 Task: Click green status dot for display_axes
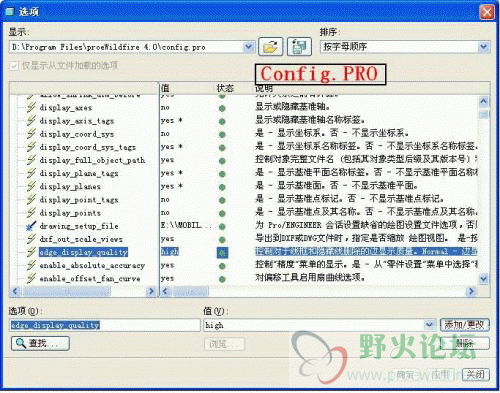pyautogui.click(x=222, y=108)
